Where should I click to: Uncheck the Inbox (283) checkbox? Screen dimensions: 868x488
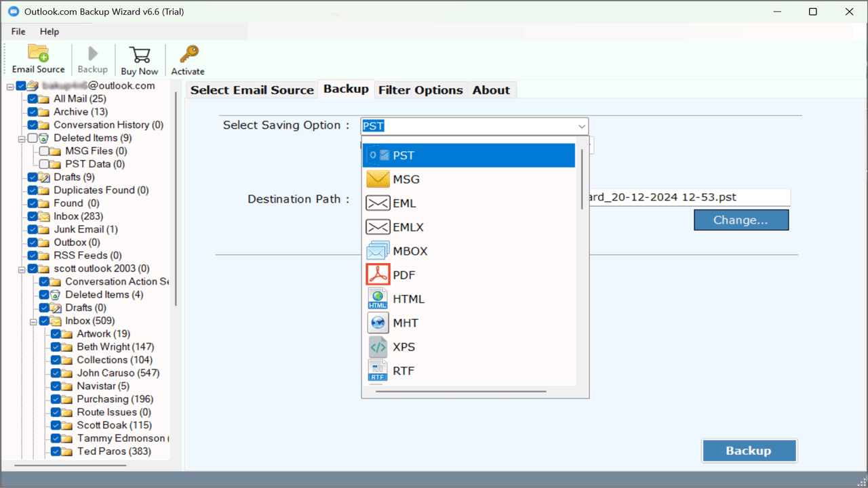click(x=33, y=217)
